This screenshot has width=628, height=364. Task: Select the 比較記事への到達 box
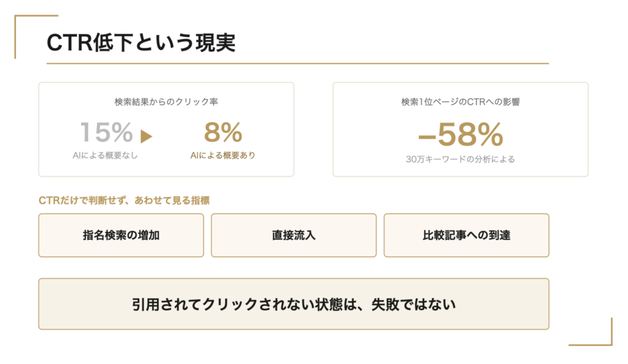pyautogui.click(x=466, y=235)
